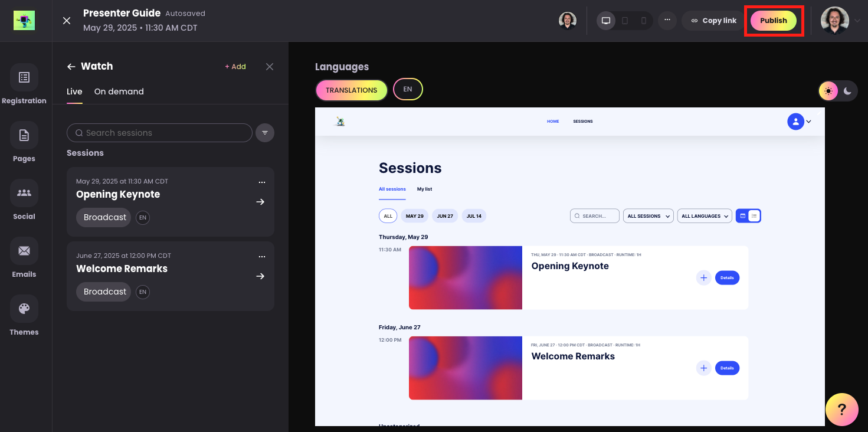The image size is (868, 432).
Task: Select the My list tab in preview
Action: pyautogui.click(x=425, y=189)
